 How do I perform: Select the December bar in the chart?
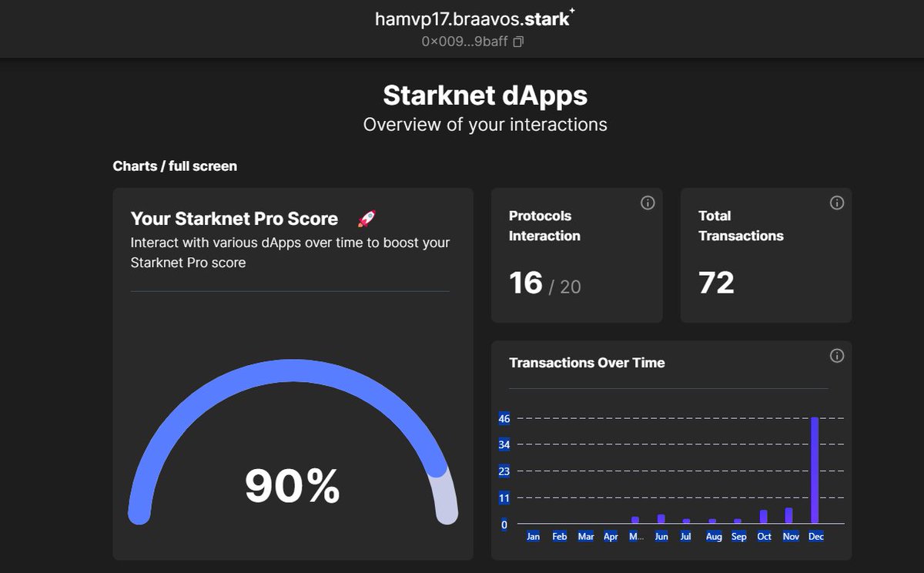click(815, 471)
